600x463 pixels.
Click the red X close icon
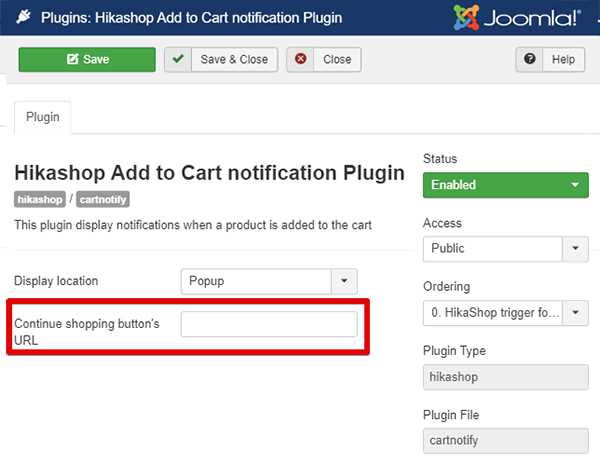(300, 59)
